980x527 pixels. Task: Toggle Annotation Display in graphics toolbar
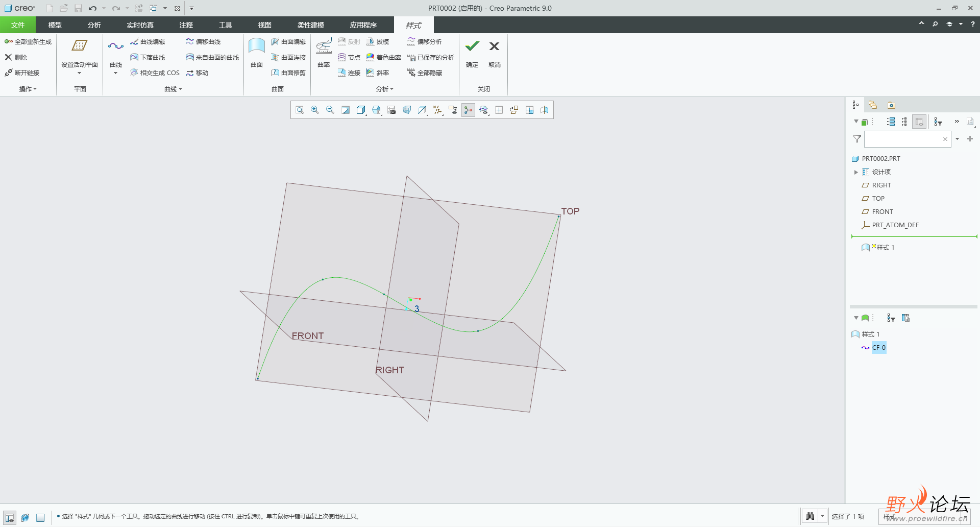453,110
